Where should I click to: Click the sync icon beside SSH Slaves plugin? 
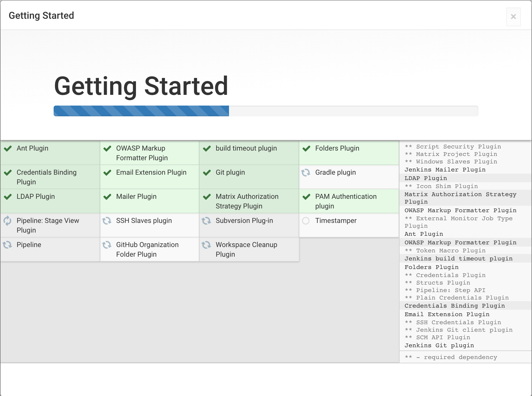coord(107,221)
